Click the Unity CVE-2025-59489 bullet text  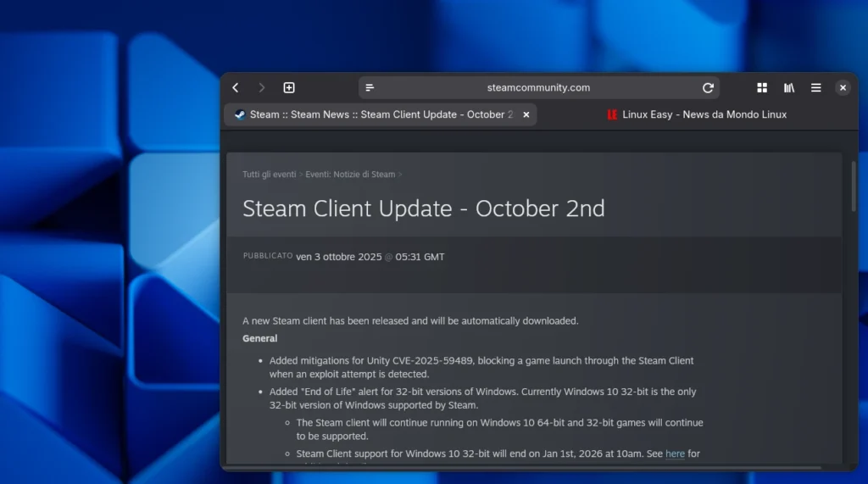[x=481, y=367]
